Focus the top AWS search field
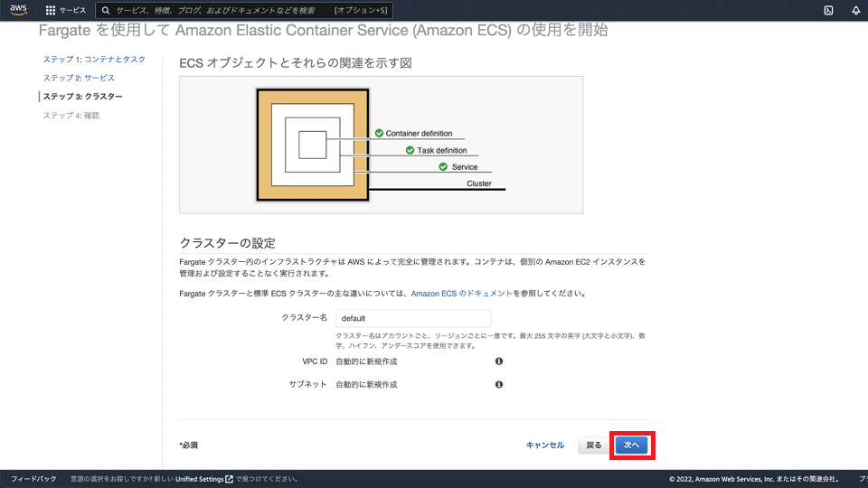Viewport: 868px width, 488px height. [x=244, y=10]
